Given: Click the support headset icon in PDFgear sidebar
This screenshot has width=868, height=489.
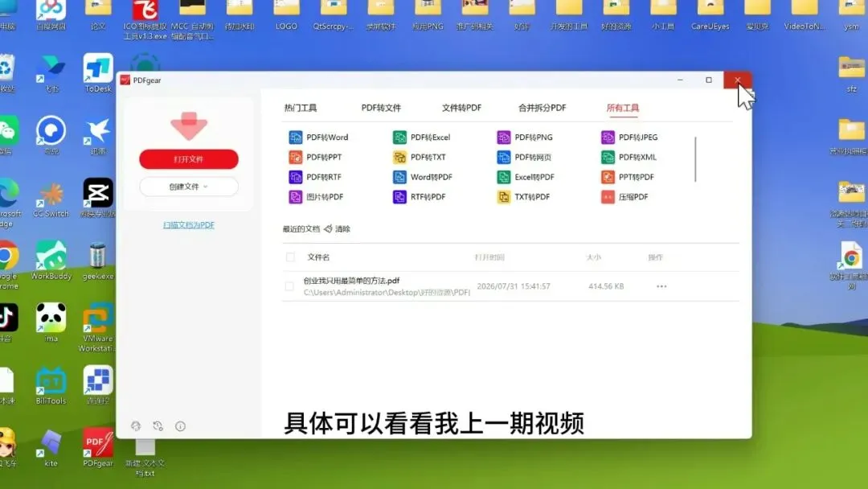Looking at the screenshot, I should (x=136, y=426).
